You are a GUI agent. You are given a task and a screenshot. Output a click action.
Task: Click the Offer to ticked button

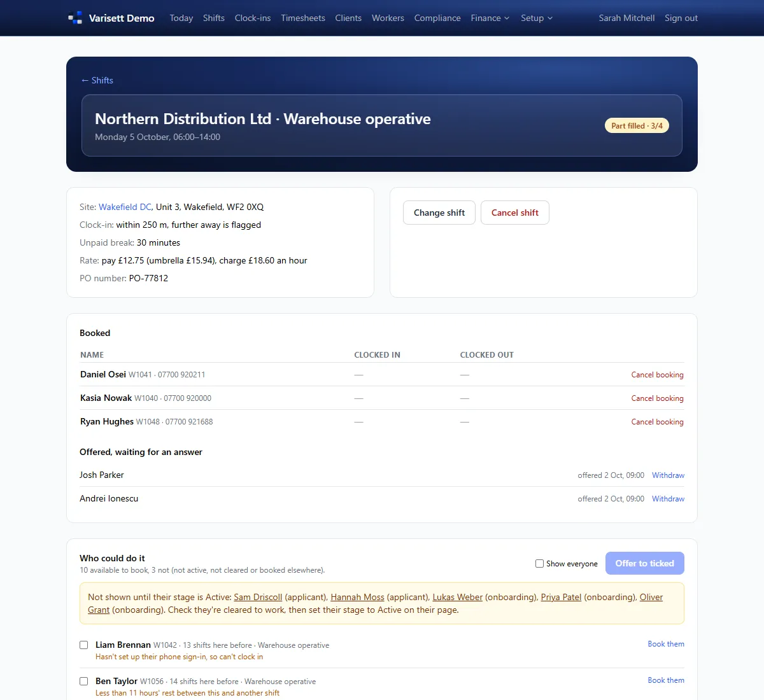(645, 563)
